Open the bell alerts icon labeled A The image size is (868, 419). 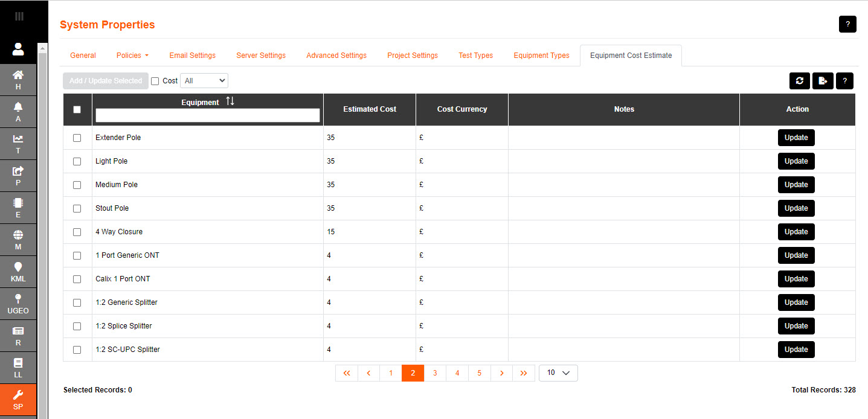(x=18, y=112)
